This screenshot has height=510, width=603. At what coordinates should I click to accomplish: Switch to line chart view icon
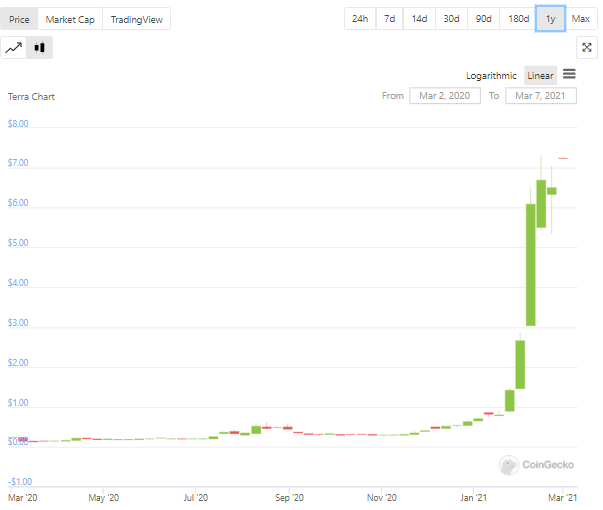(13, 48)
